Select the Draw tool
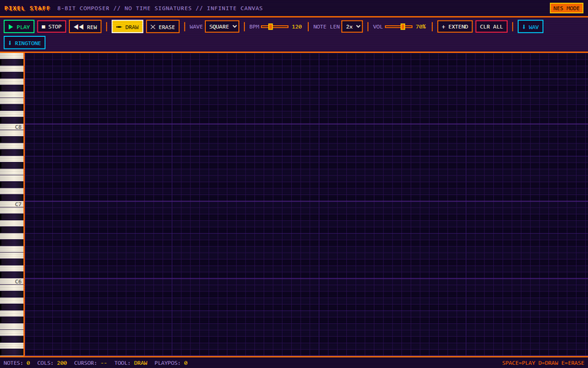The width and height of the screenshot is (588, 368). click(x=127, y=26)
